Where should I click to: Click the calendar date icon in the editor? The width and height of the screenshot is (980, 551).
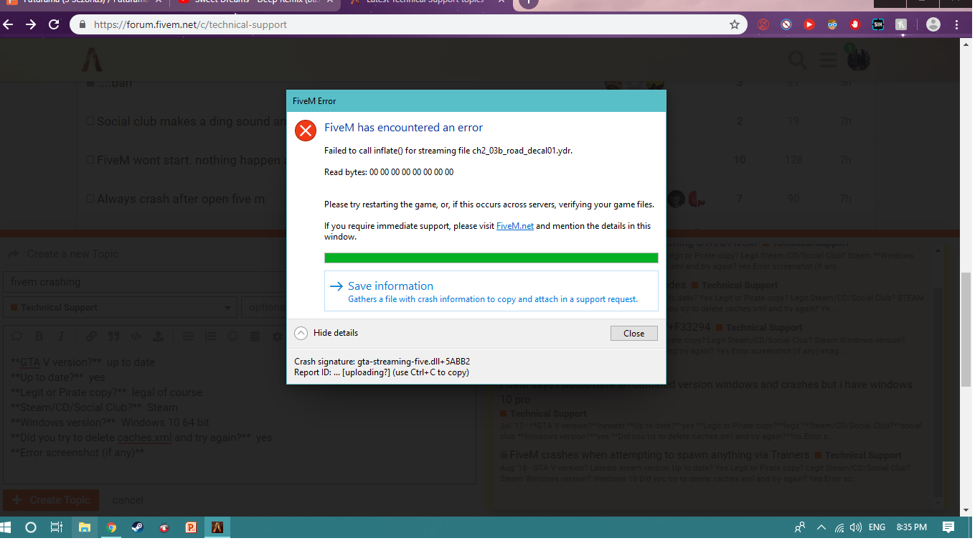[255, 336]
